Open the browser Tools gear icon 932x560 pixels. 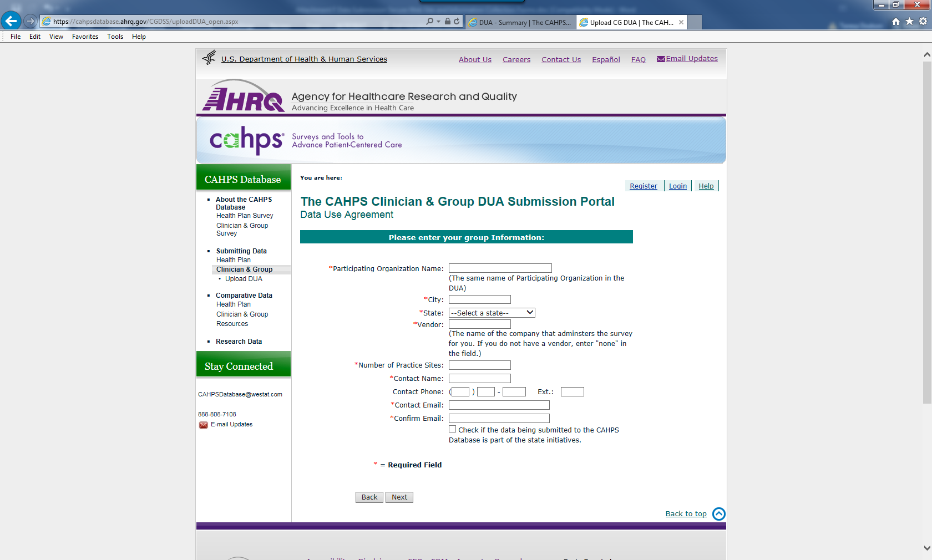pyautogui.click(x=923, y=22)
